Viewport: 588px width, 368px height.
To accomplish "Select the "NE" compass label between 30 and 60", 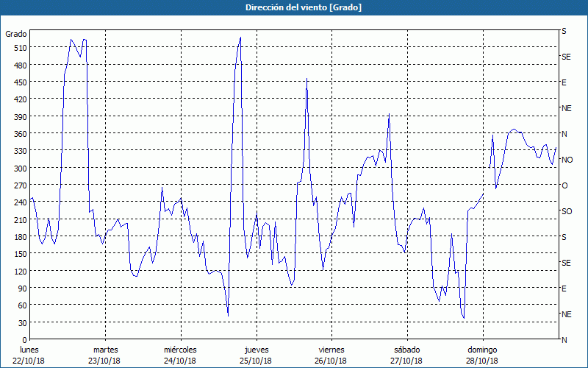I will click(x=567, y=314).
